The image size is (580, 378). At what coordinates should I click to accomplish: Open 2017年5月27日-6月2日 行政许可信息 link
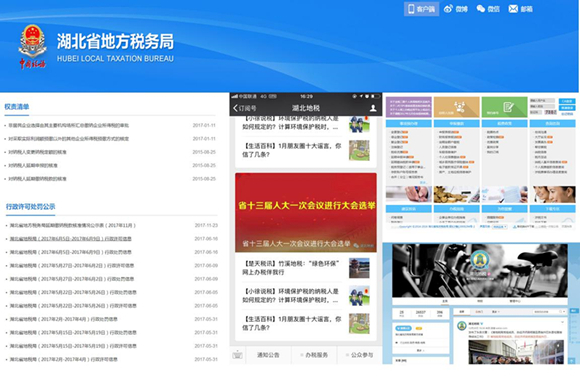(x=72, y=265)
